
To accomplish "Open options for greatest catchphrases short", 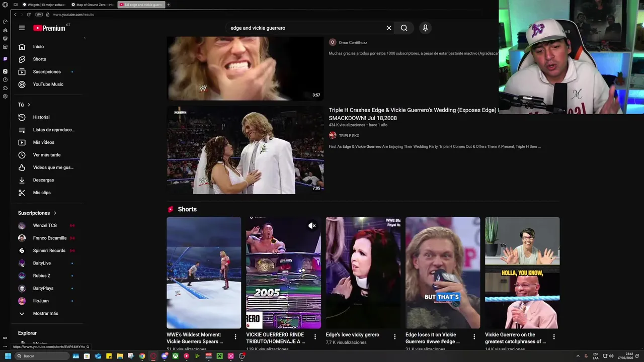I will pos(554,337).
